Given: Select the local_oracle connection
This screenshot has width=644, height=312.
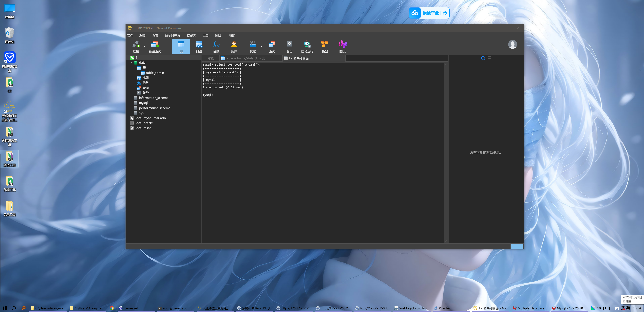Looking at the screenshot, I should (x=144, y=123).
